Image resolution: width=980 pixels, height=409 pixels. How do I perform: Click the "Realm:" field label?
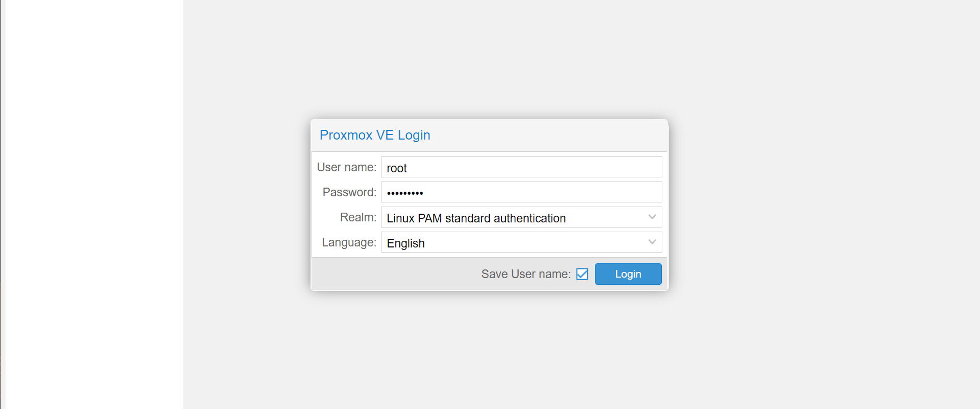click(358, 217)
